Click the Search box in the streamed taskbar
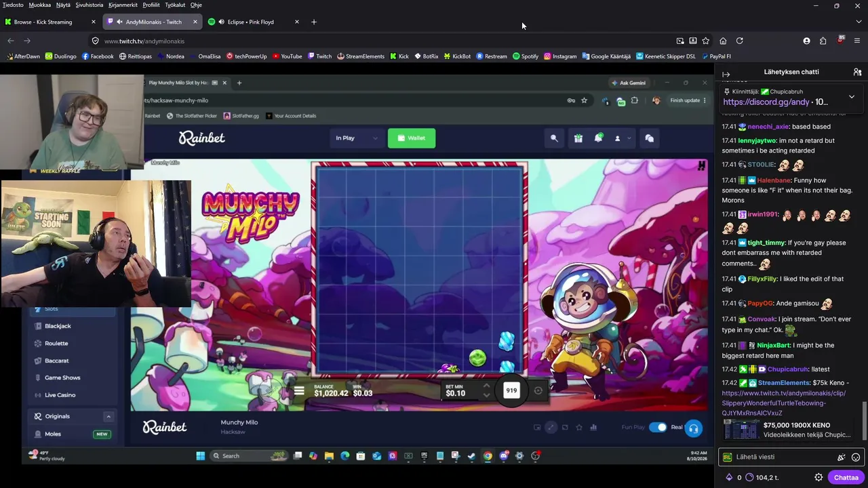Viewport: 868px width, 488px height. tap(248, 456)
